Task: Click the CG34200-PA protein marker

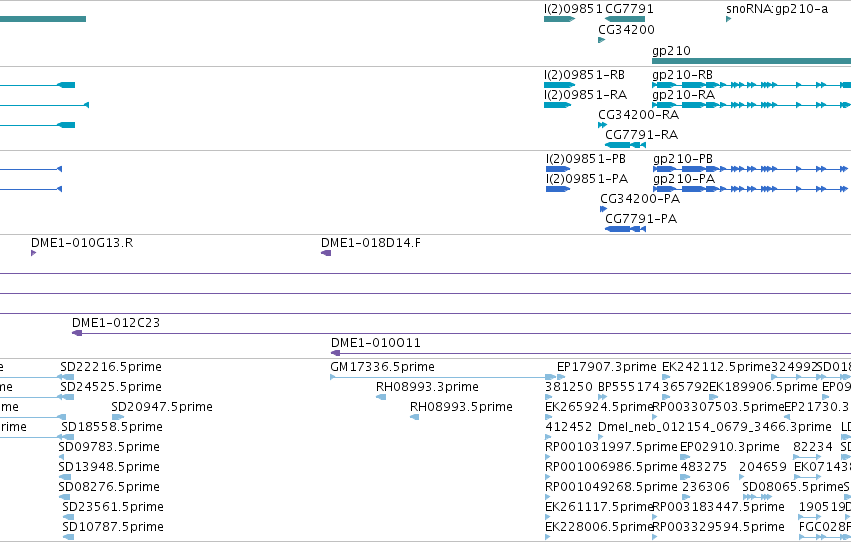Action: tap(604, 209)
